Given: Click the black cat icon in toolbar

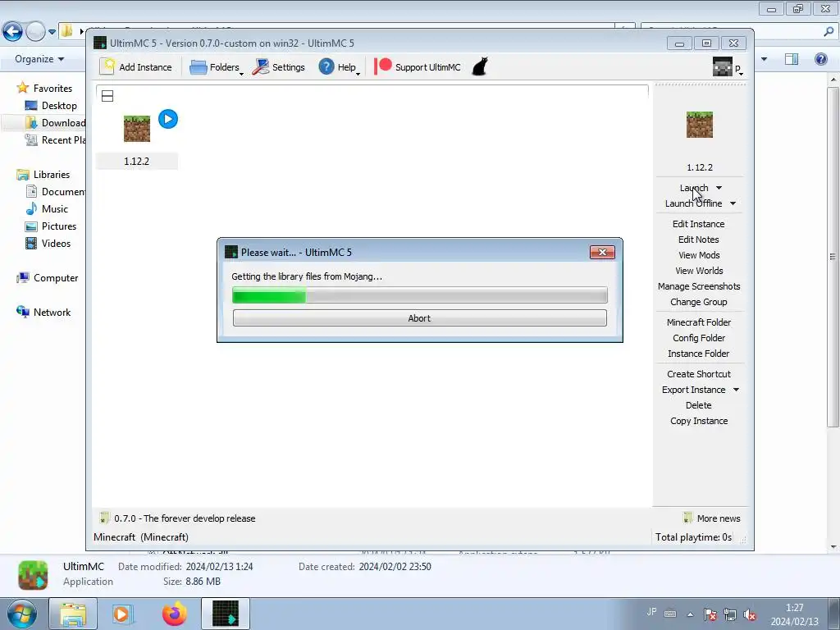Looking at the screenshot, I should coord(480,67).
